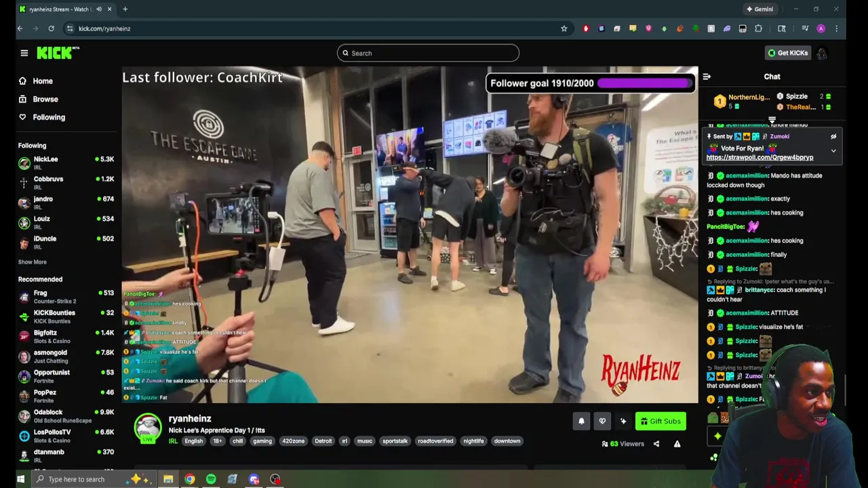Viewport: 868px width, 488px height.
Task: Click the 63 Viewers count
Action: 623,444
